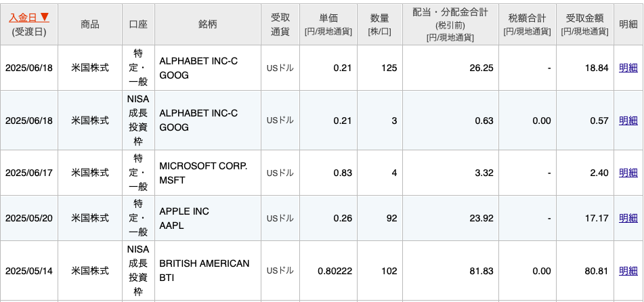Click the 商品 column header

[90, 24]
